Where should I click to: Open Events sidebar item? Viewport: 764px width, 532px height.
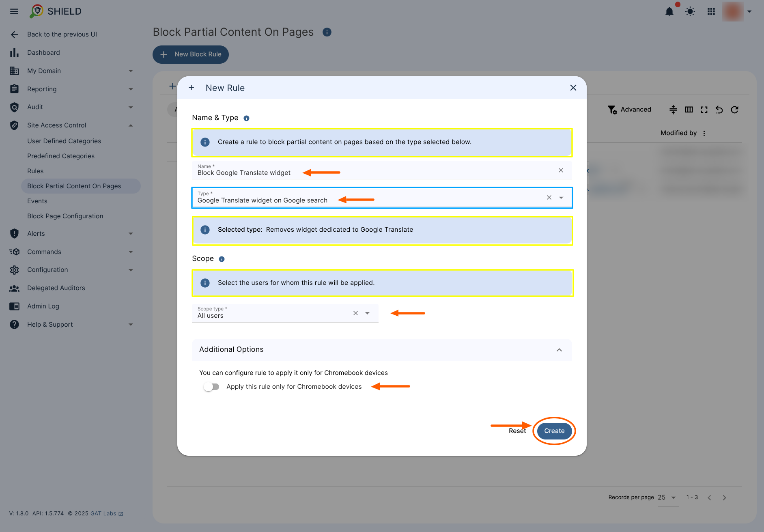tap(37, 201)
